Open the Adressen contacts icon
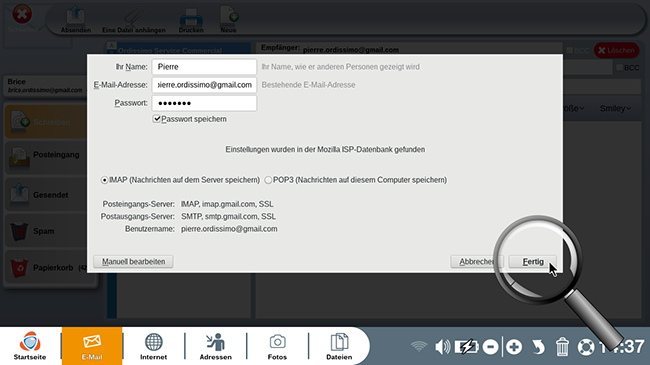 click(x=216, y=346)
